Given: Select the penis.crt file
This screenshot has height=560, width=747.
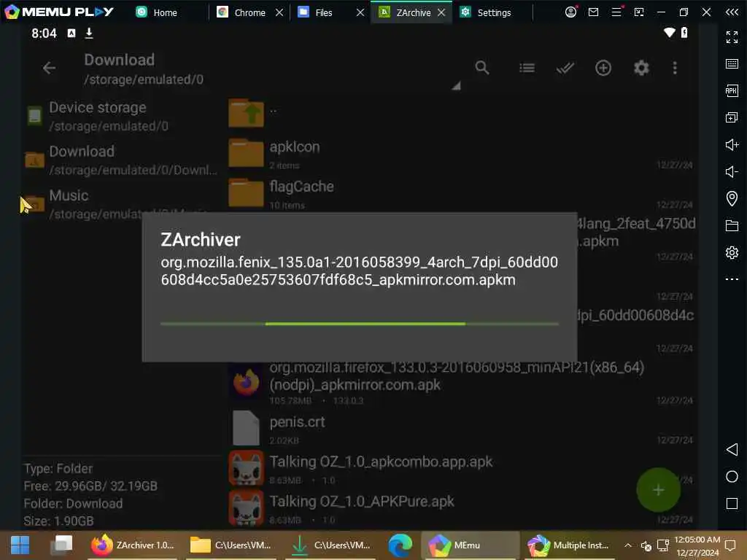Looking at the screenshot, I should pyautogui.click(x=460, y=429).
